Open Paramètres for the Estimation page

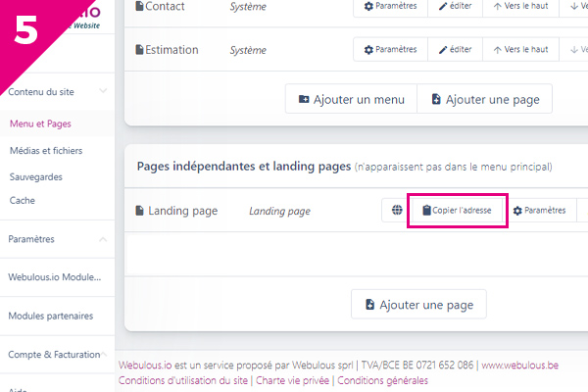(390, 49)
